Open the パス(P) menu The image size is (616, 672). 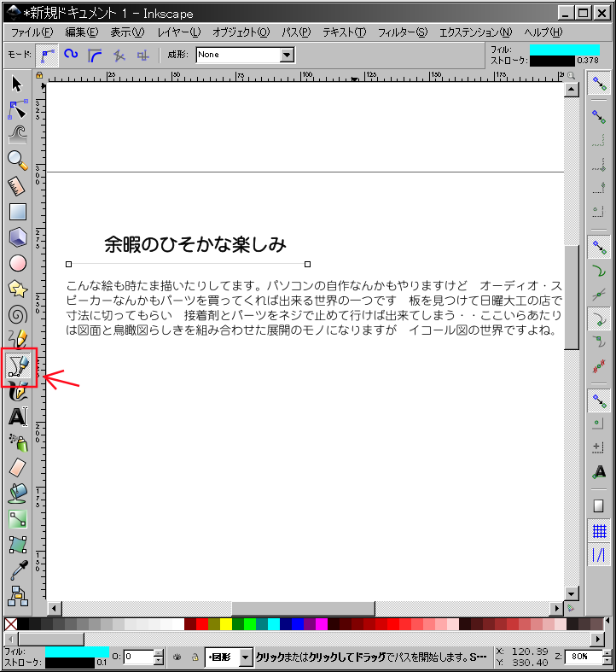coord(296,32)
